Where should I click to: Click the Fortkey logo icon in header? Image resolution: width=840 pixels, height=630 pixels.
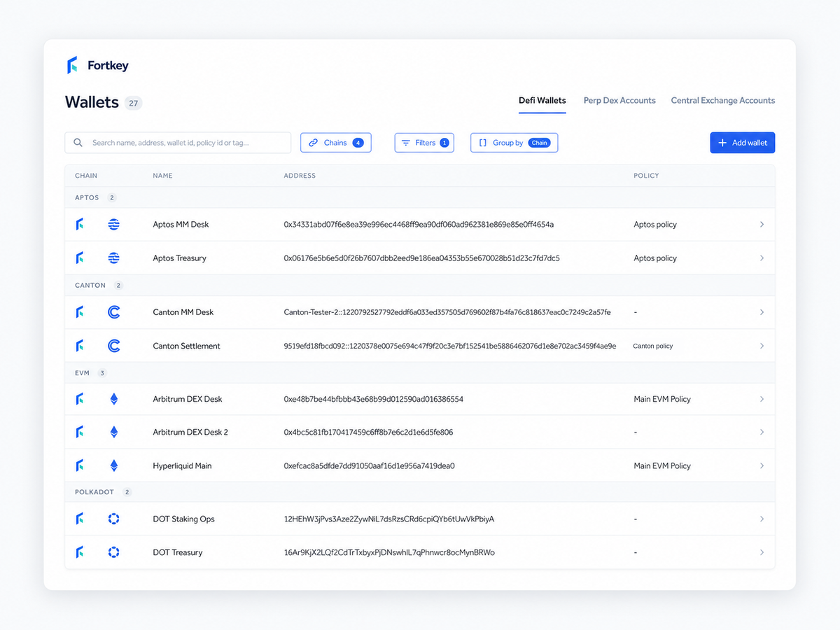[73, 66]
